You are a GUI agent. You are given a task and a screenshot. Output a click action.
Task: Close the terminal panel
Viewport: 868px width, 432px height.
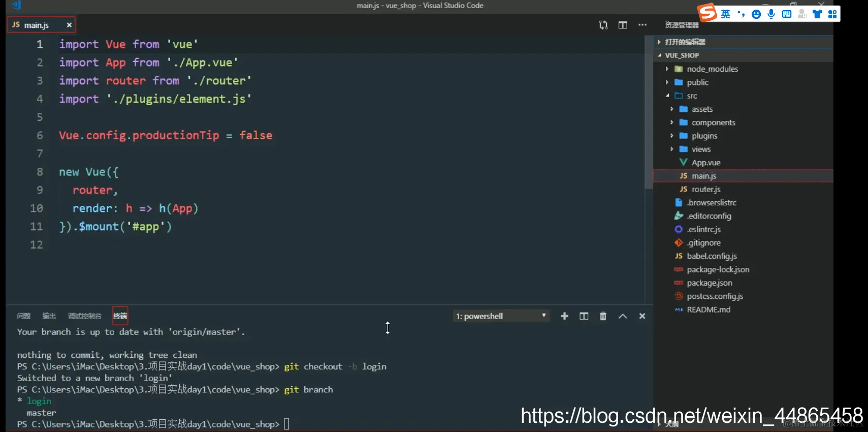(642, 316)
